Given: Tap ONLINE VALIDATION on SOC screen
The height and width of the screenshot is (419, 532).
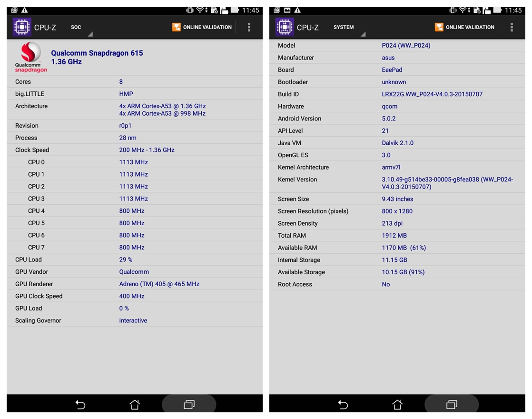Looking at the screenshot, I should click(202, 27).
